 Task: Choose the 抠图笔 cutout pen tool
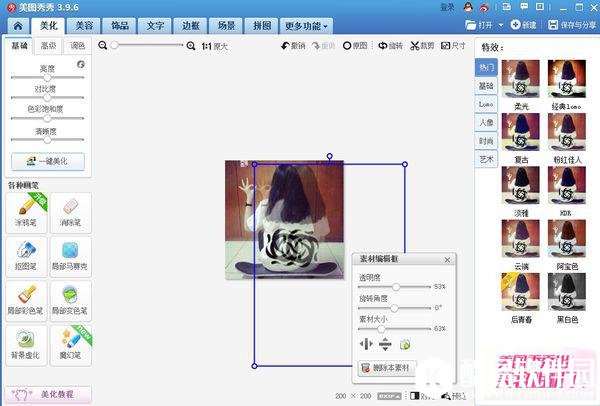coord(27,253)
